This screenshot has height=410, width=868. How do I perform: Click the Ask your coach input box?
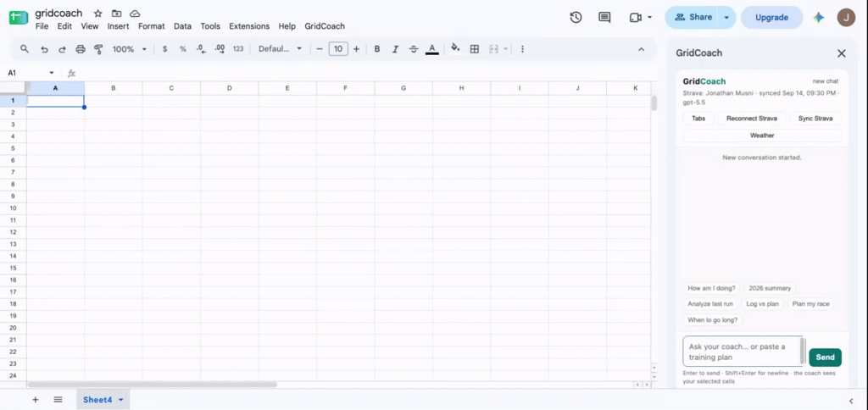point(743,352)
